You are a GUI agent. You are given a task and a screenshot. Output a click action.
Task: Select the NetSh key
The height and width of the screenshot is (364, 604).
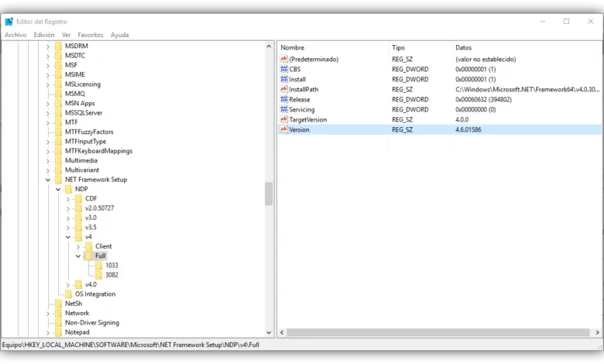74,304
